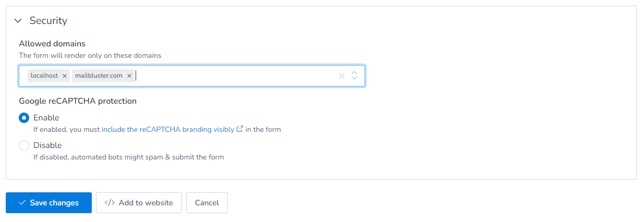Image resolution: width=644 pixels, height=222 pixels.
Task: Open the allowed domains dropdown arrows
Action: [355, 76]
